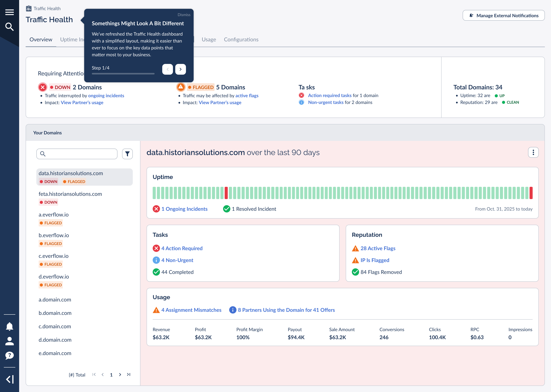Open Non-urgent tasks link
The image size is (551, 392).
coord(326,102)
